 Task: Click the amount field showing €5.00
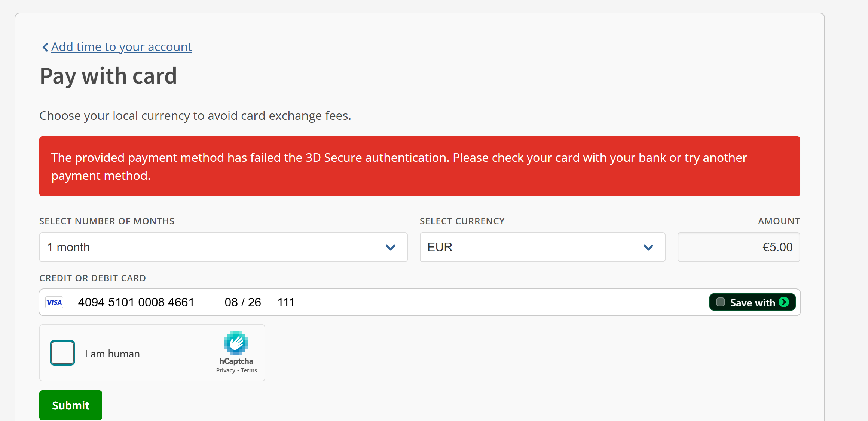point(739,247)
